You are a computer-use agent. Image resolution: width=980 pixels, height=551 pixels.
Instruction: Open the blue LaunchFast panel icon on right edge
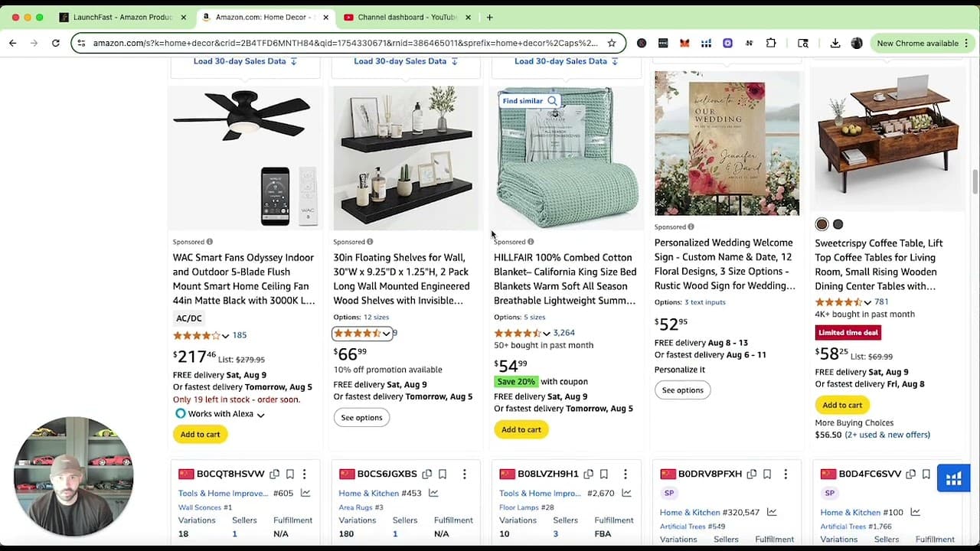[953, 478]
